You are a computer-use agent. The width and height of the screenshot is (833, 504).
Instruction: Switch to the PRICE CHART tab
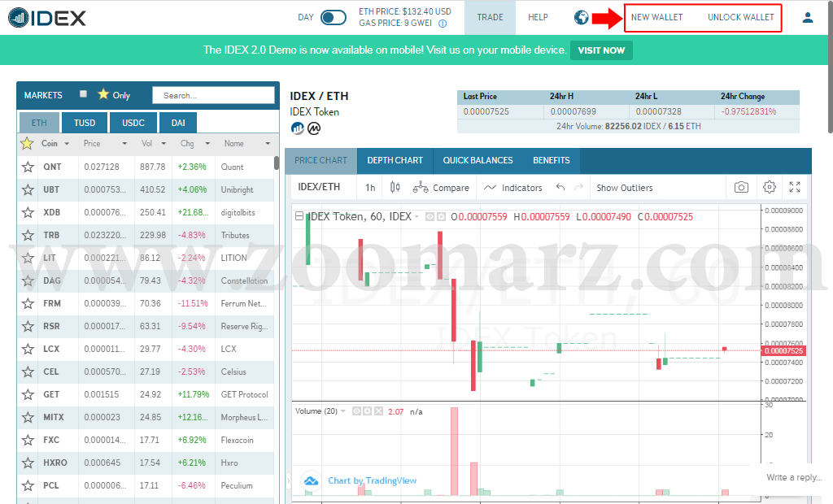coord(321,160)
